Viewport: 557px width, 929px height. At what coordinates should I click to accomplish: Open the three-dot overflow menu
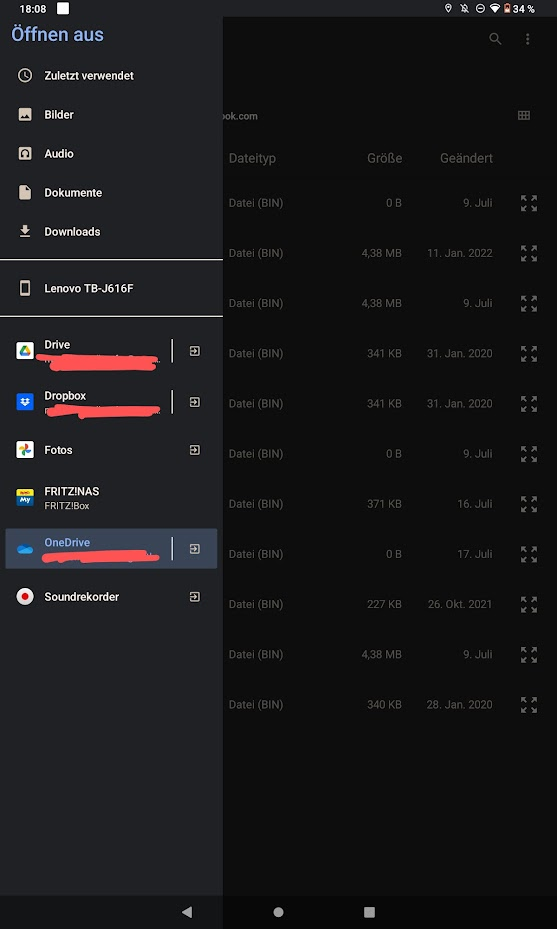pos(527,39)
